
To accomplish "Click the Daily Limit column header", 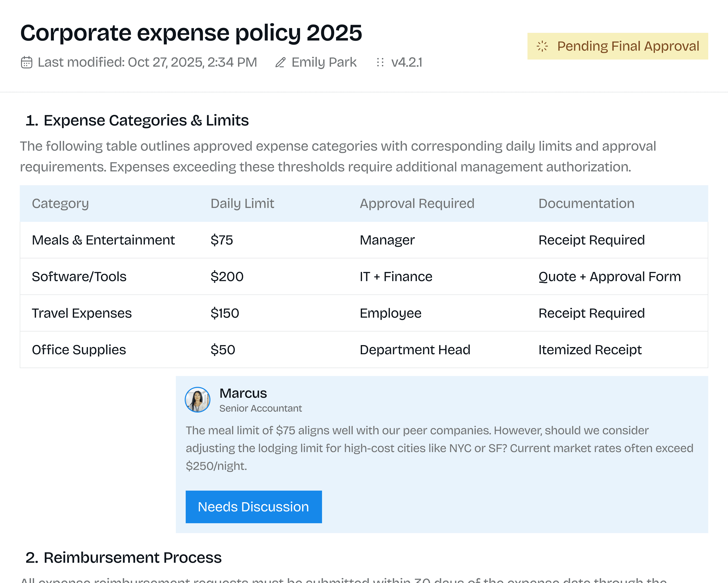I will click(242, 203).
